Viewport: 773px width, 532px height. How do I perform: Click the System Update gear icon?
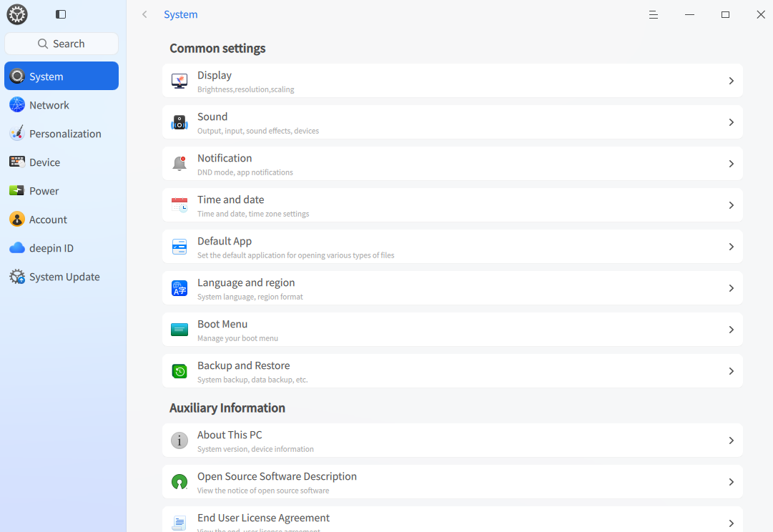click(17, 276)
